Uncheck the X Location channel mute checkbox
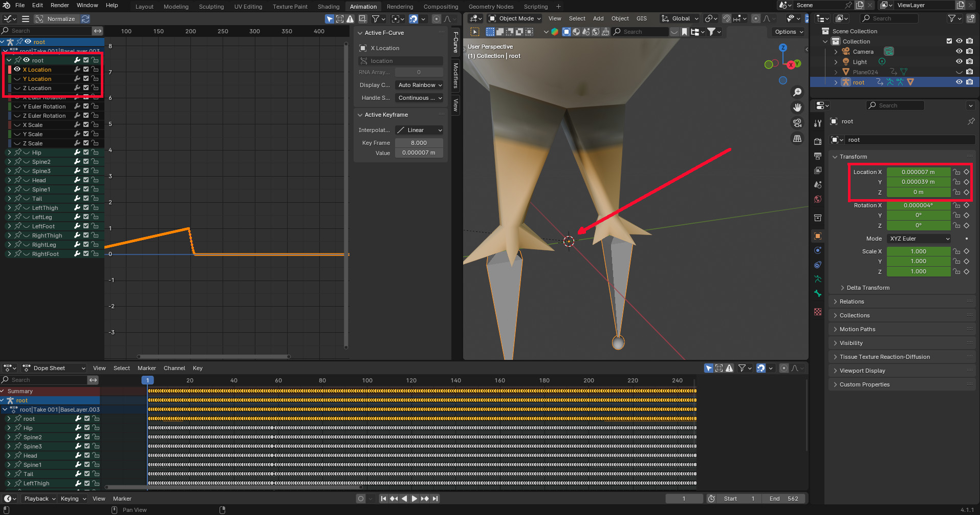 pyautogui.click(x=86, y=70)
